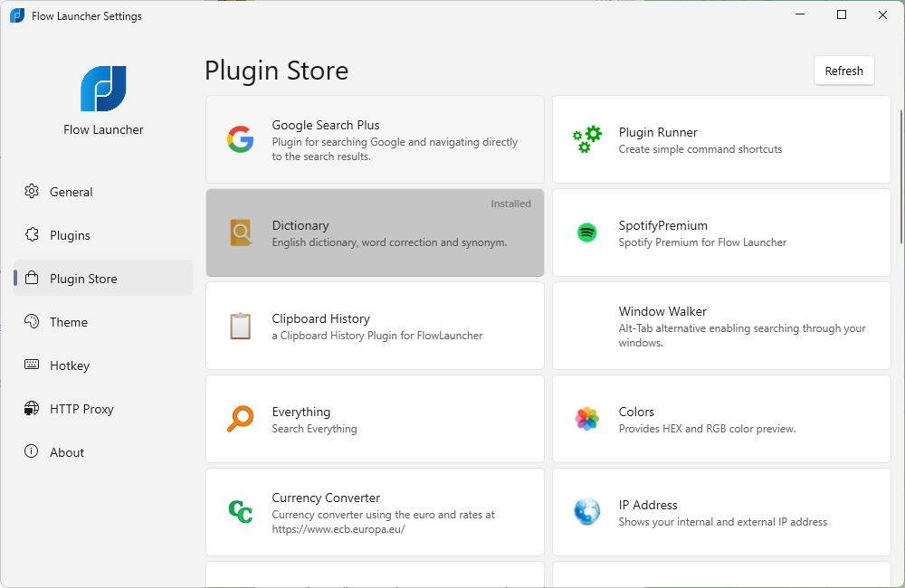Screen dimensions: 905x588
Task: Click the ecb.europa.eu URL text
Action: pos(338,529)
